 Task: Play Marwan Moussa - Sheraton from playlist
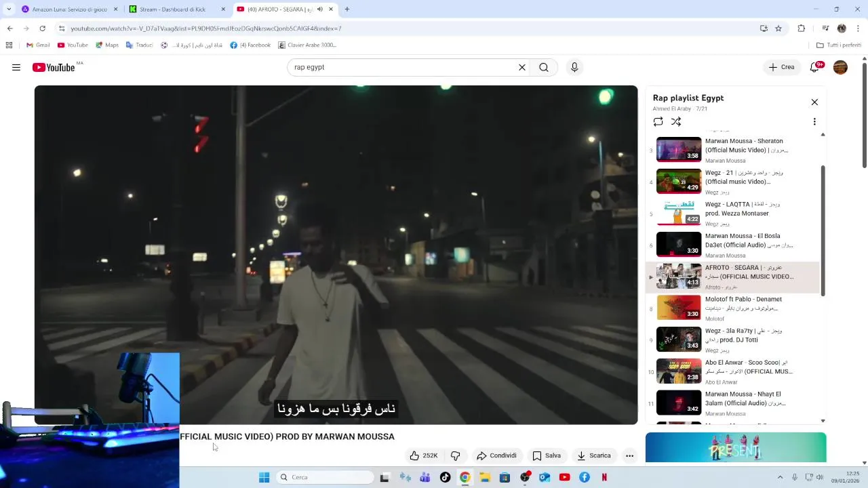coord(732,150)
